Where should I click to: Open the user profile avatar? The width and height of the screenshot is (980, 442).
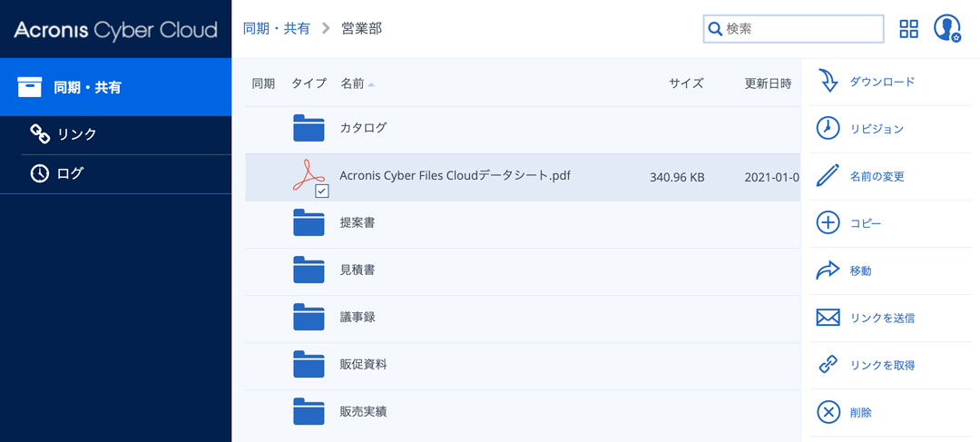pos(946,29)
